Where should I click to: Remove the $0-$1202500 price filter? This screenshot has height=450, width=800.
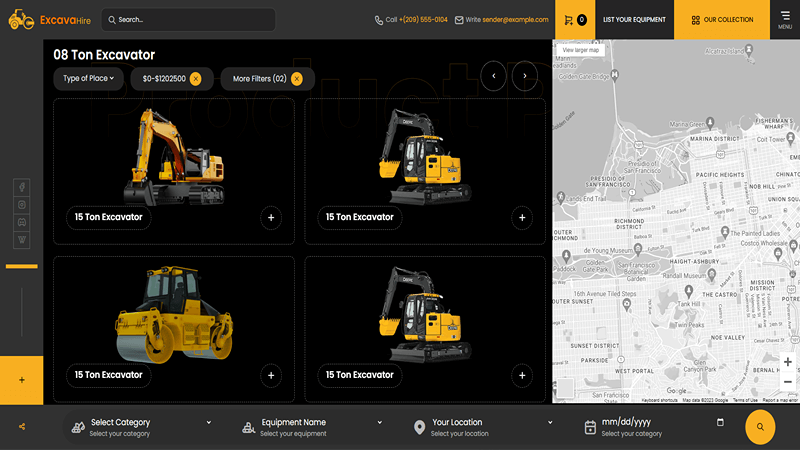195,79
